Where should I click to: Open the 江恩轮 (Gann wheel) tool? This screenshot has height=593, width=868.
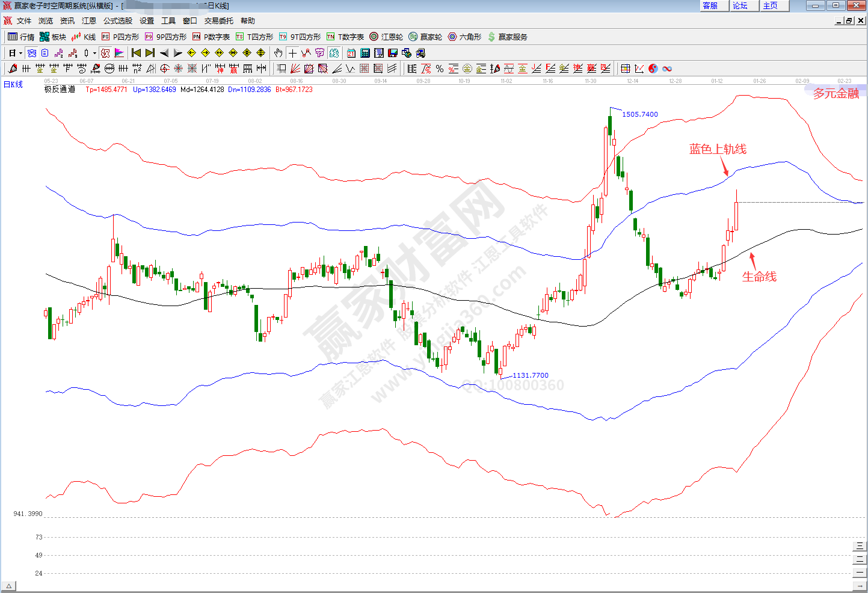click(386, 37)
